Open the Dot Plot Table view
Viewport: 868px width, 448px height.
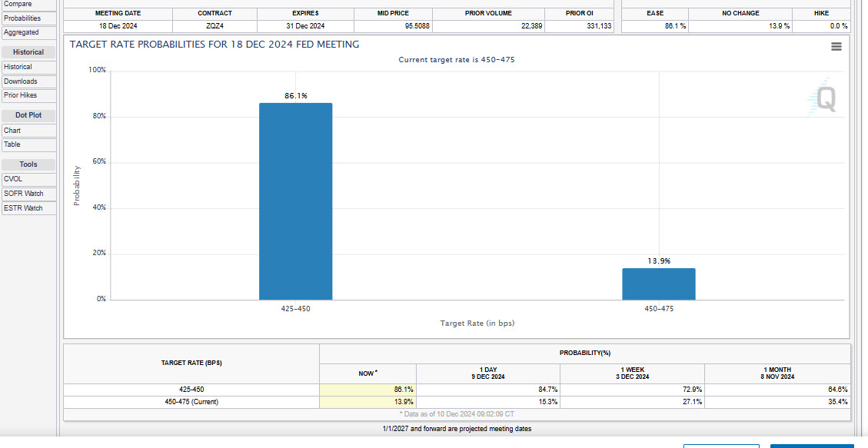[28, 144]
